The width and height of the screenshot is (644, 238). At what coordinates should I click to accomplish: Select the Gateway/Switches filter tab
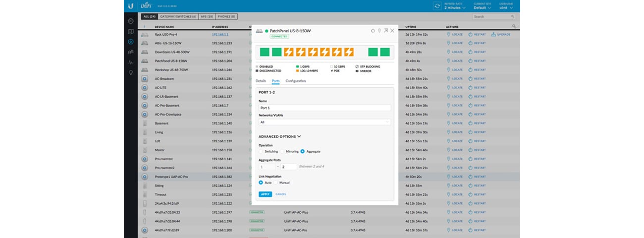click(178, 16)
